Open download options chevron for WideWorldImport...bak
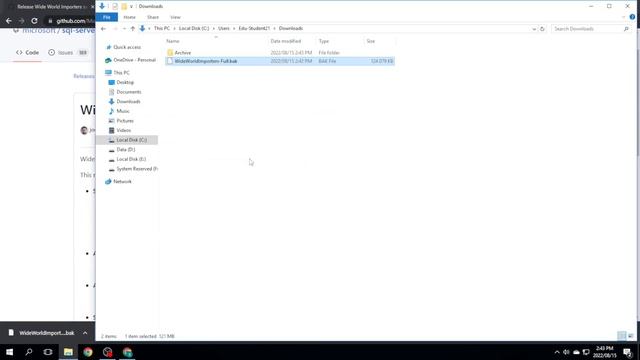The width and height of the screenshot is (640, 360). (x=85, y=333)
